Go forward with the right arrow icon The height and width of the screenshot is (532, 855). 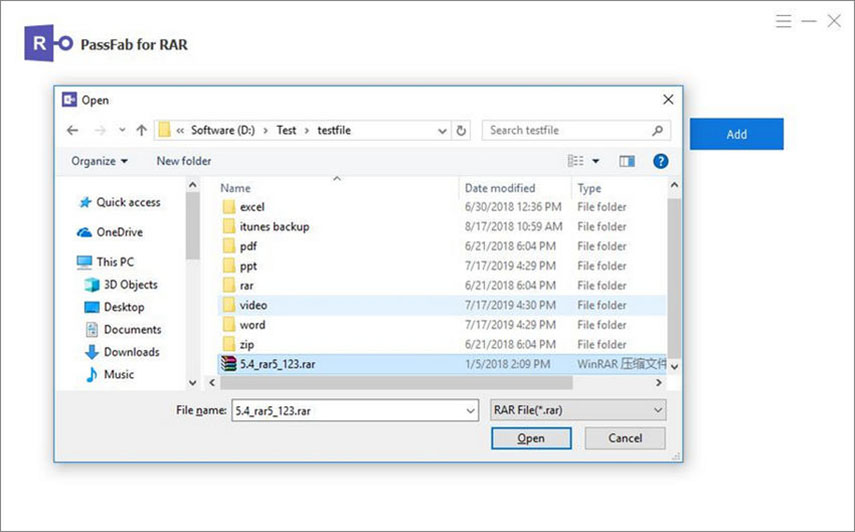(100, 130)
